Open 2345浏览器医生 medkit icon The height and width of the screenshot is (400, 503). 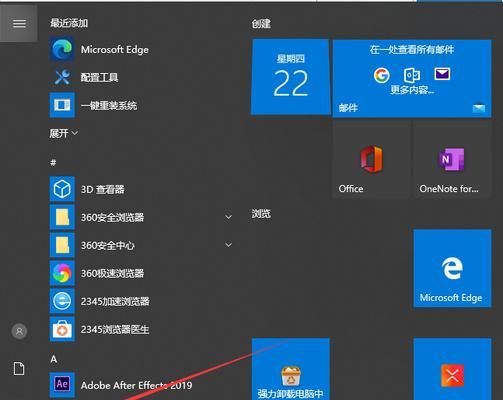click(62, 329)
